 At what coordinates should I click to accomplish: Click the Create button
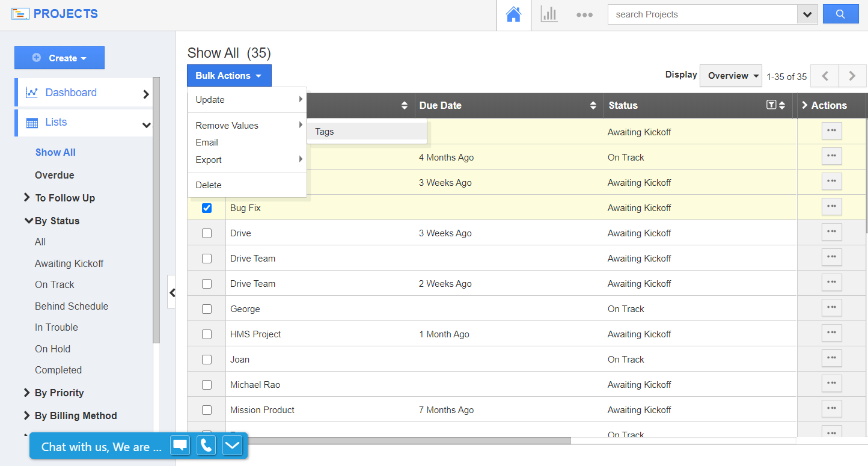pos(60,58)
